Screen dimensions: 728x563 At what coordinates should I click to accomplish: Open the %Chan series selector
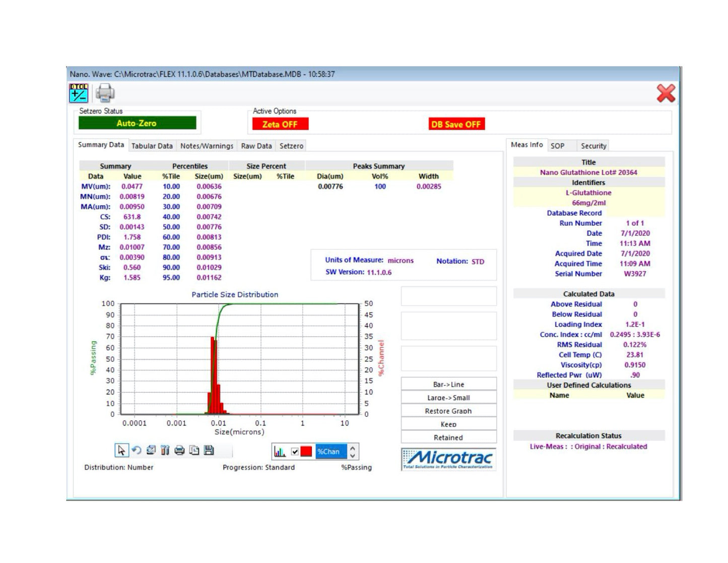pos(330,452)
